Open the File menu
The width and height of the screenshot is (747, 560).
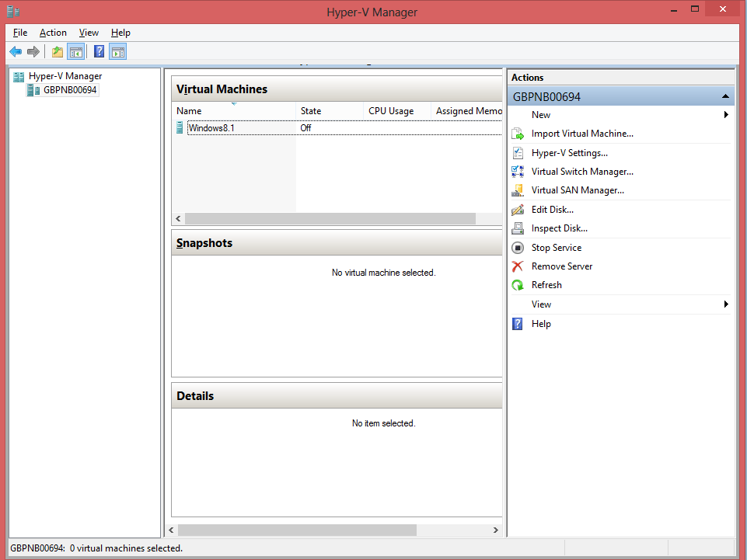tap(20, 33)
